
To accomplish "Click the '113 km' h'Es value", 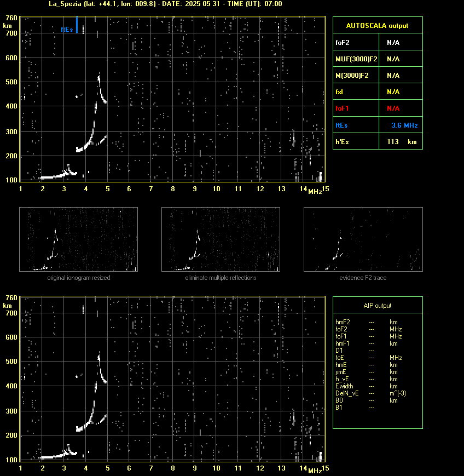I will [x=402, y=141].
